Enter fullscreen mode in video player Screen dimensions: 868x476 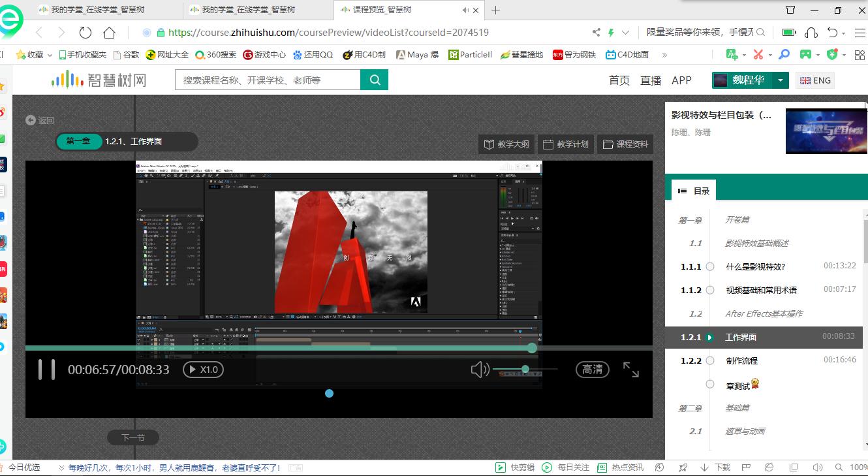click(x=630, y=370)
